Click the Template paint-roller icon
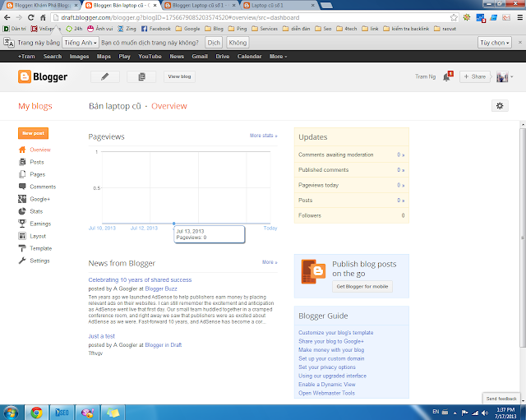This screenshot has height=420, width=526. click(x=22, y=248)
